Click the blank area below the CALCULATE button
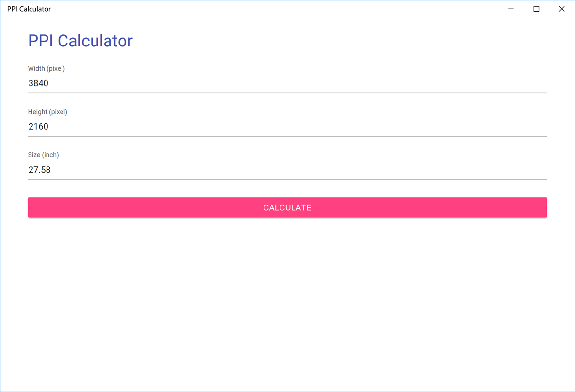Viewport: 575px width, 392px height. coord(287,300)
